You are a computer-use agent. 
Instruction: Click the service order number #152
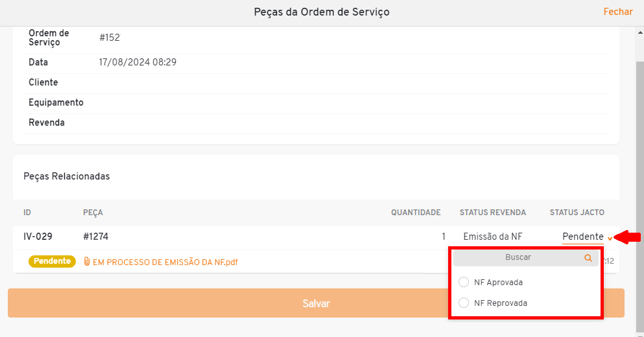click(110, 38)
